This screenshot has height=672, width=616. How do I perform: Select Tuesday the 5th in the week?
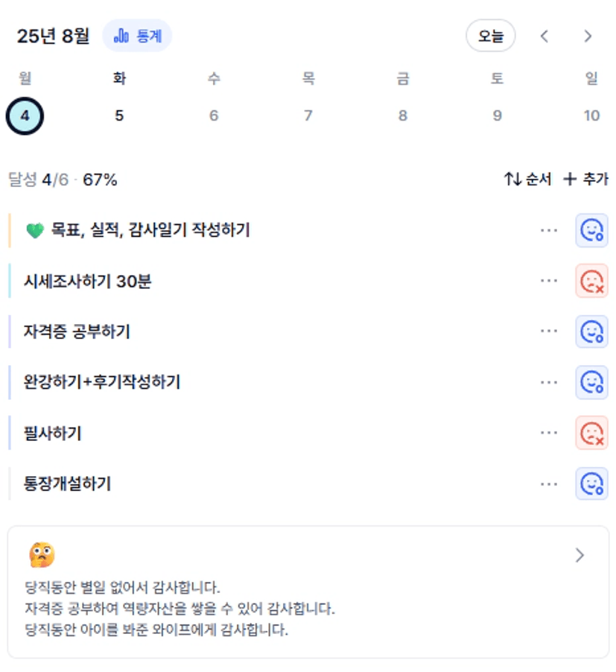pyautogui.click(x=119, y=115)
